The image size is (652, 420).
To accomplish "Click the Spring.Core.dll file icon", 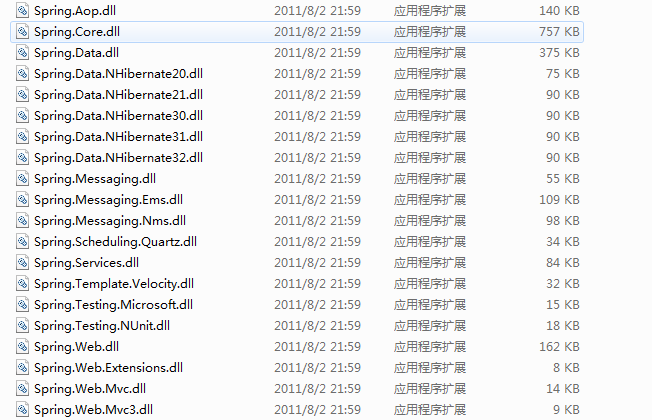I will (22, 32).
